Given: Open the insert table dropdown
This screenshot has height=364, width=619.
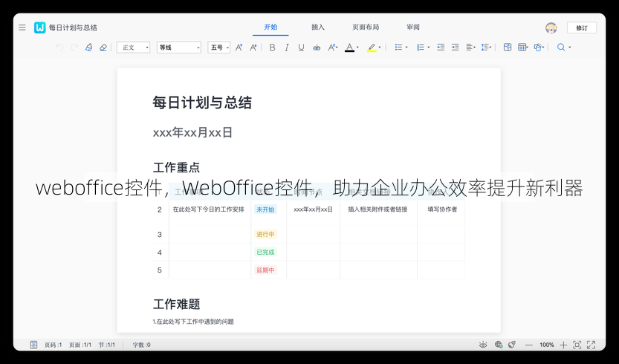Looking at the screenshot, I should (522, 48).
